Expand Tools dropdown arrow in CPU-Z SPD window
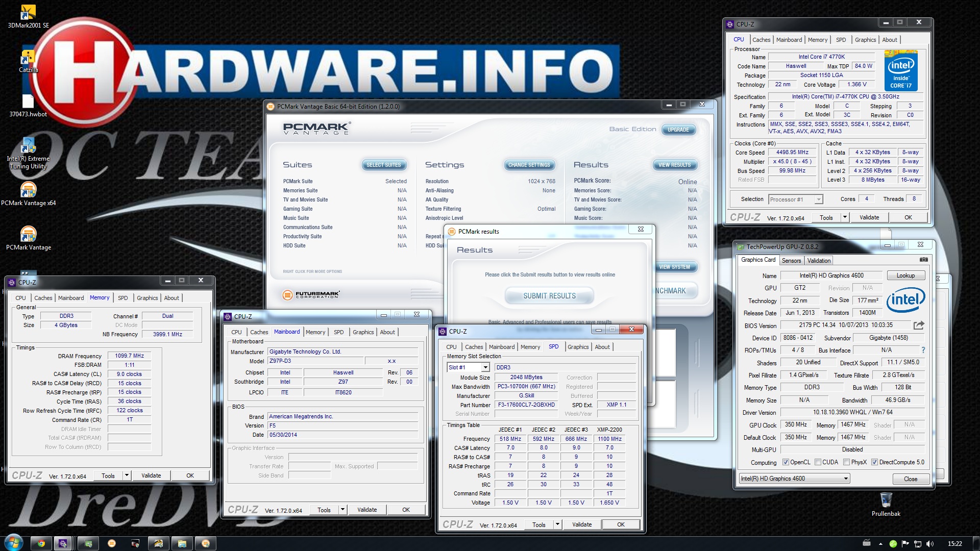 click(557, 524)
